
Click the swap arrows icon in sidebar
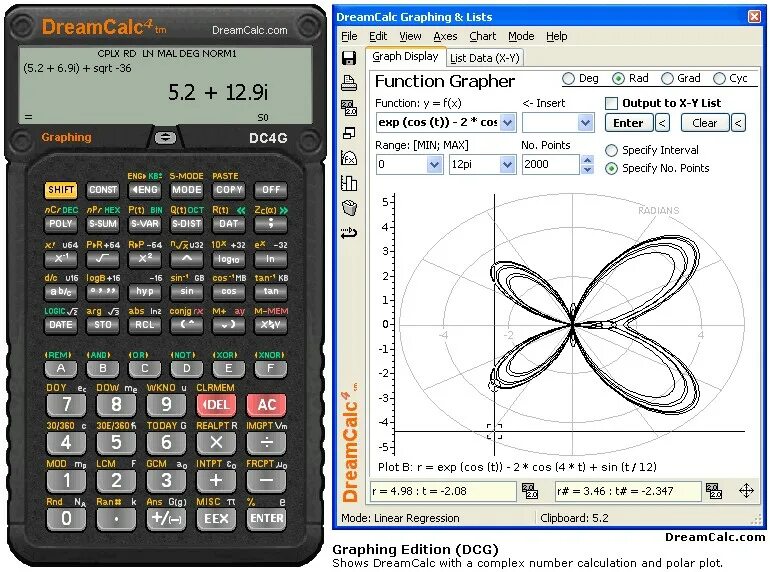click(349, 233)
